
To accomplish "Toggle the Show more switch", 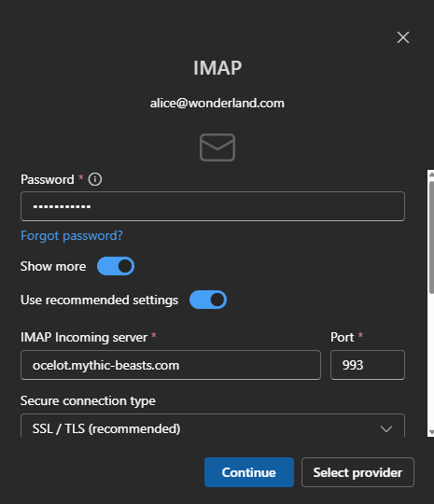I will coord(116,266).
